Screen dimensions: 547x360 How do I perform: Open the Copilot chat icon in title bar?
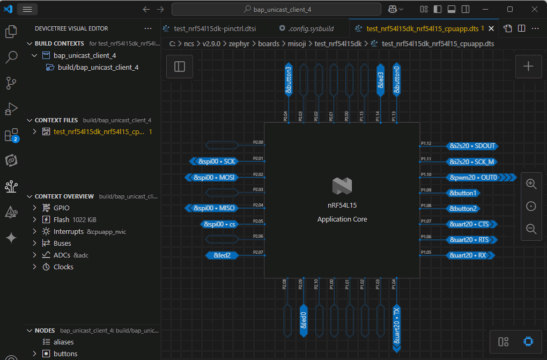coord(392,9)
